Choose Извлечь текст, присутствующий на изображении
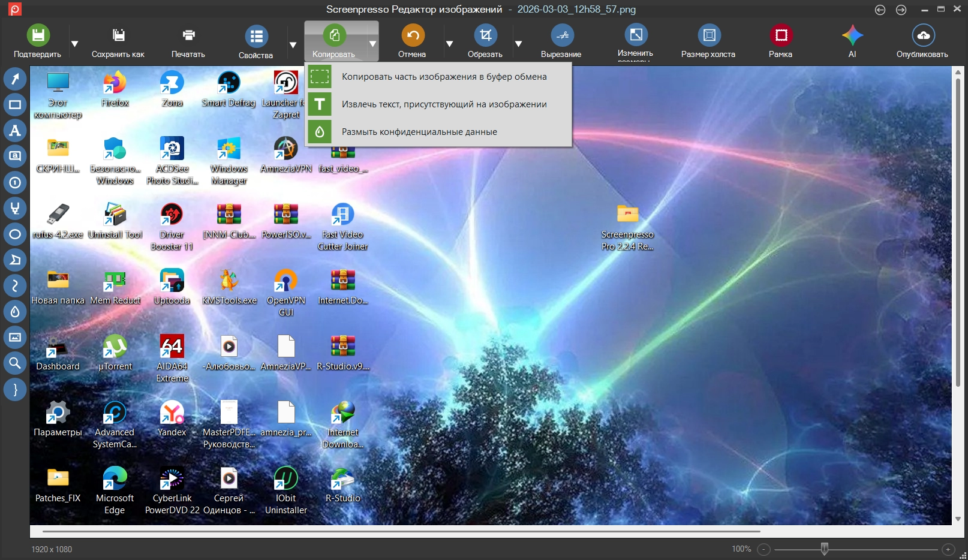968x560 pixels. 438,104
